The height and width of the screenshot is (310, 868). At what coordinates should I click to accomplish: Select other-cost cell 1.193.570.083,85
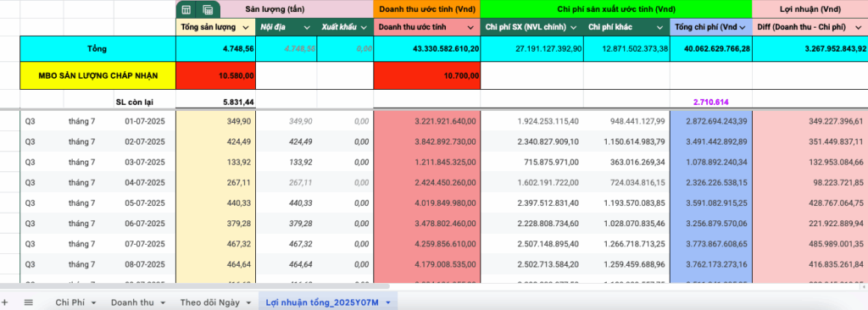click(626, 202)
